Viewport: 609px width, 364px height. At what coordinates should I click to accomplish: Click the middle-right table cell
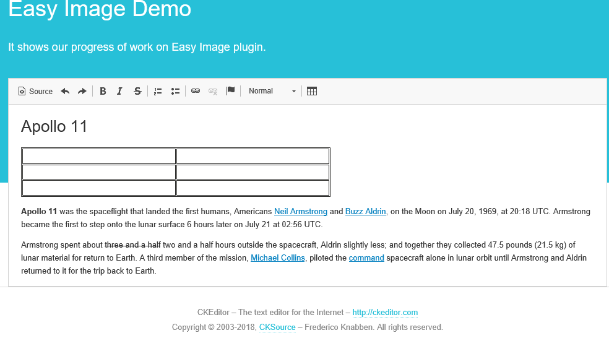[253, 172]
